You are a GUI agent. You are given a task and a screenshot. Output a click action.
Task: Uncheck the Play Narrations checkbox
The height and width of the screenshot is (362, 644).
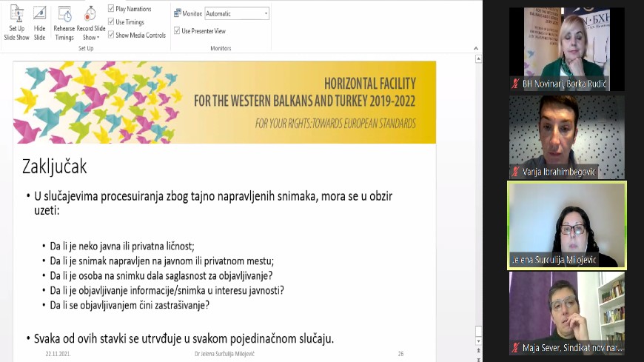pos(111,9)
